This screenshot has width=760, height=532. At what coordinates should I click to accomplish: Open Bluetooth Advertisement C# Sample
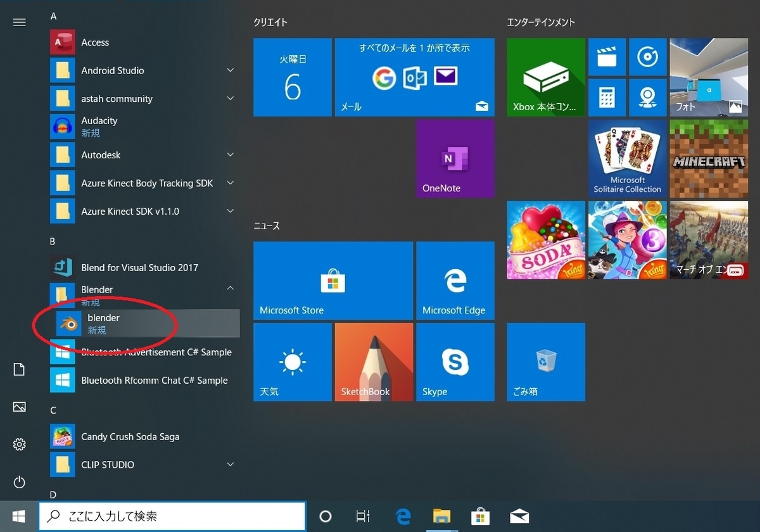coord(144,352)
